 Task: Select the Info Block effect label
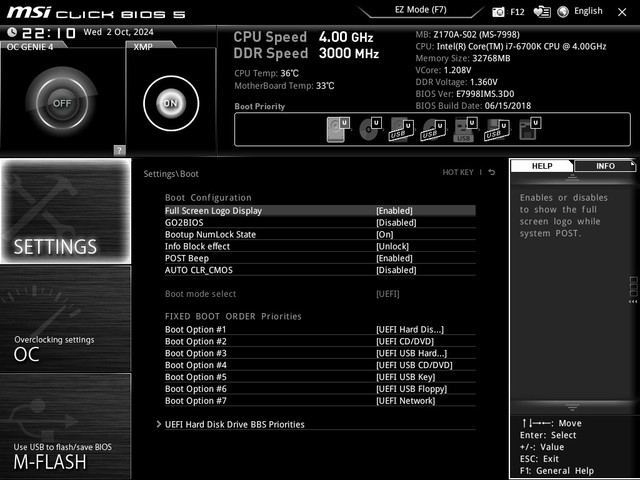[x=197, y=247]
